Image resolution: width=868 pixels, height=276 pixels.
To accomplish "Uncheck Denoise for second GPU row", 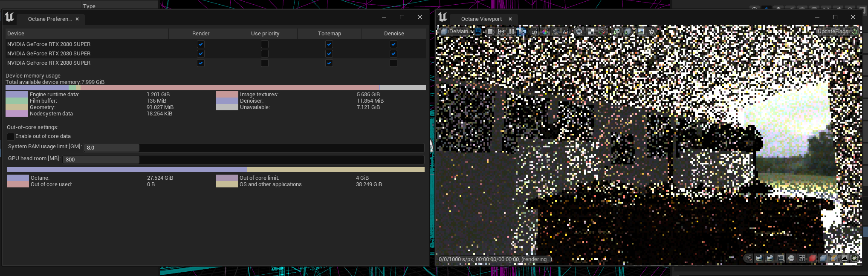I will [x=393, y=54].
